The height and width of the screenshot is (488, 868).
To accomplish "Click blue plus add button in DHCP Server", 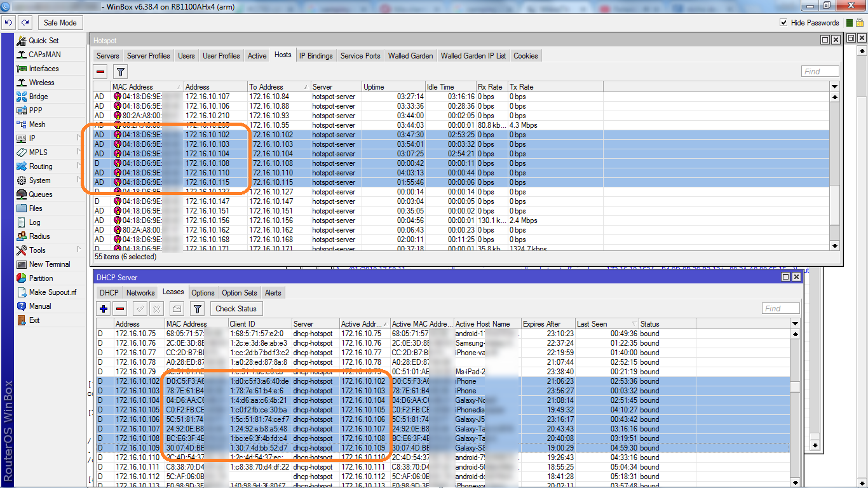I will coord(104,309).
